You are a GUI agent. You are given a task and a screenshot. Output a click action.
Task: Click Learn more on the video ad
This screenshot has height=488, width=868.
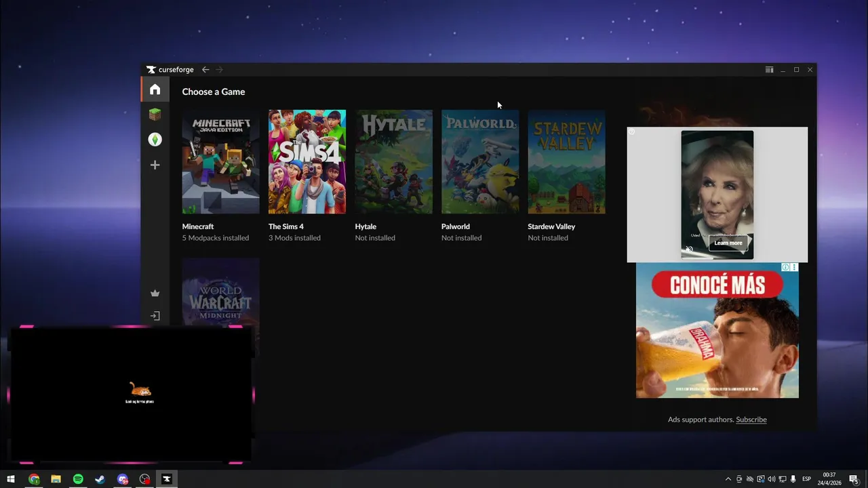click(x=728, y=243)
